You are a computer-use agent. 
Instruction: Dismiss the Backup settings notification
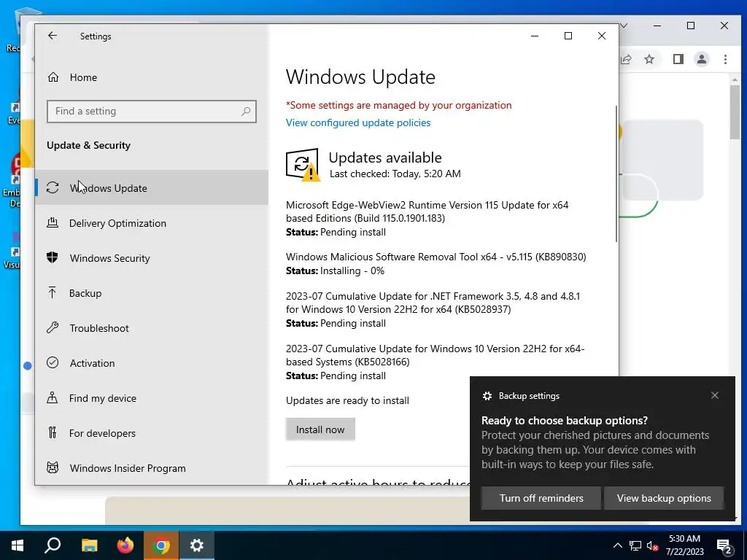click(x=715, y=395)
